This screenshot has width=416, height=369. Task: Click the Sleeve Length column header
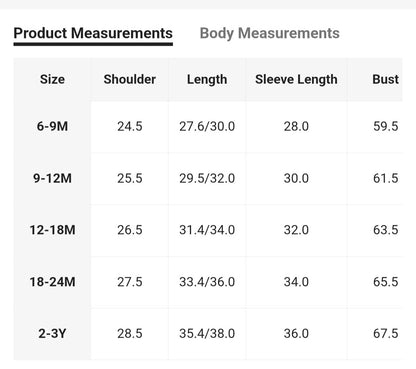pos(296,80)
